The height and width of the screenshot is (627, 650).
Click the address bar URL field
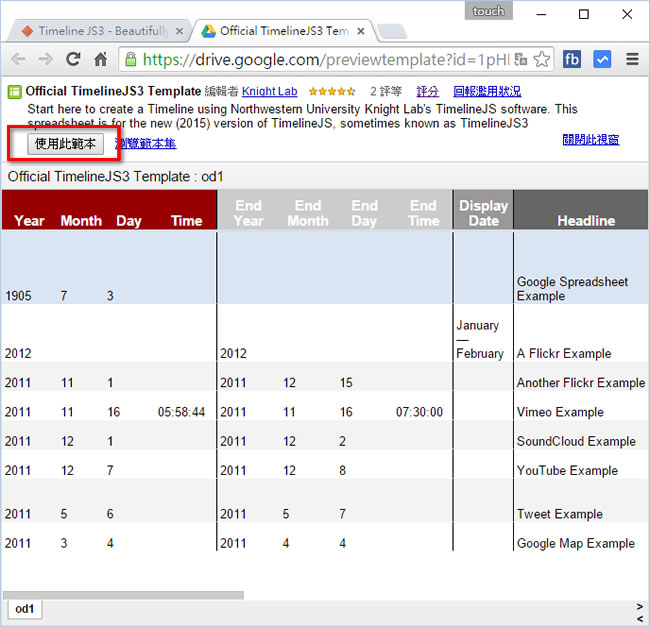pyautogui.click(x=326, y=60)
